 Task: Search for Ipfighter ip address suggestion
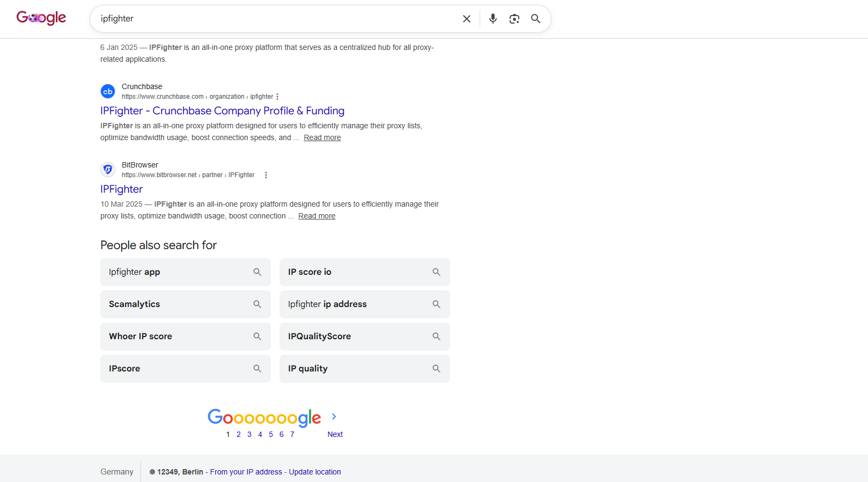[365, 304]
